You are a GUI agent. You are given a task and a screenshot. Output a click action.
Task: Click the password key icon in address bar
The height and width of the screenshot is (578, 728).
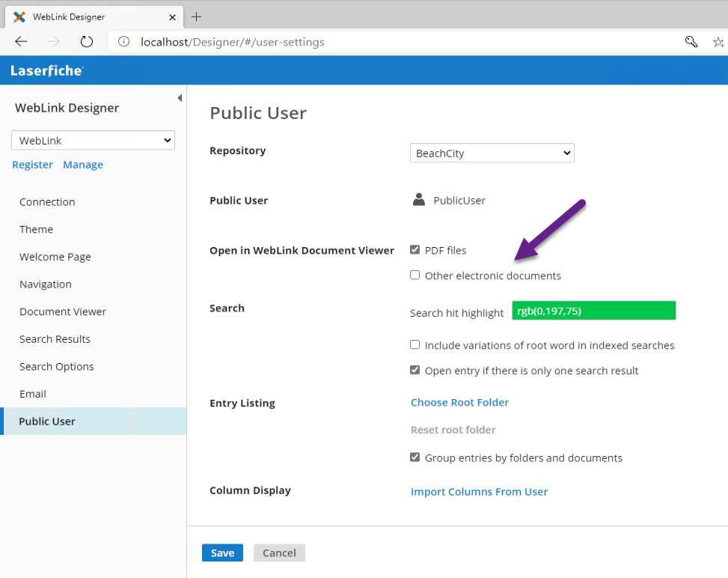(691, 42)
